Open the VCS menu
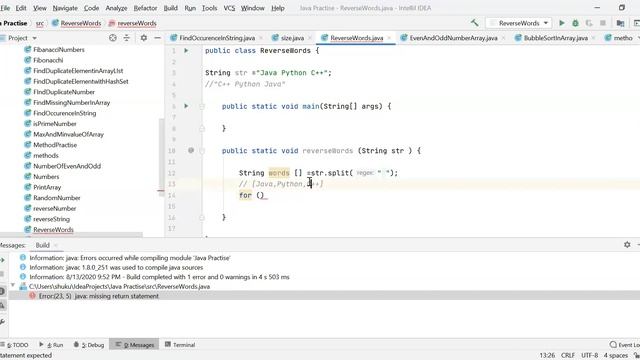 229,8
